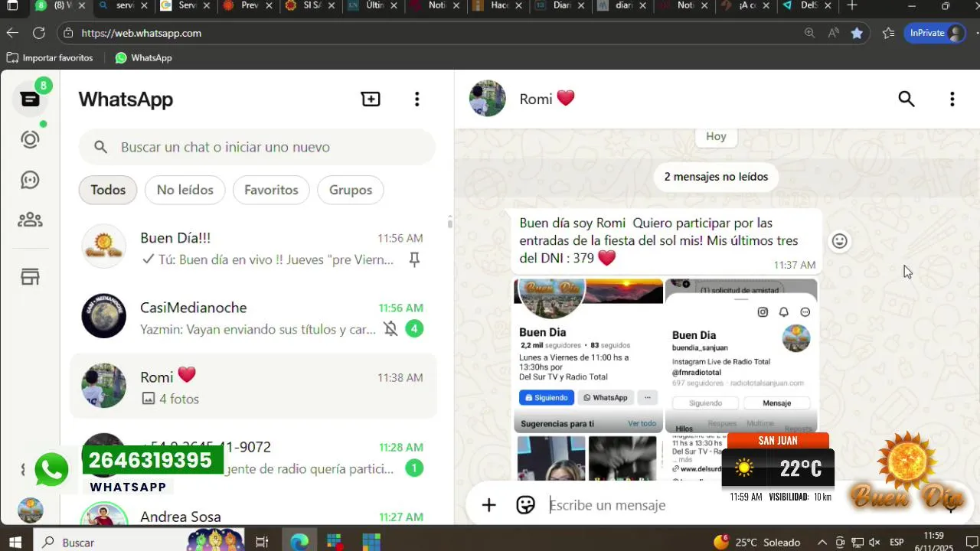The height and width of the screenshot is (551, 980).
Task: Reload the page with browser refresh
Action: click(x=38, y=33)
